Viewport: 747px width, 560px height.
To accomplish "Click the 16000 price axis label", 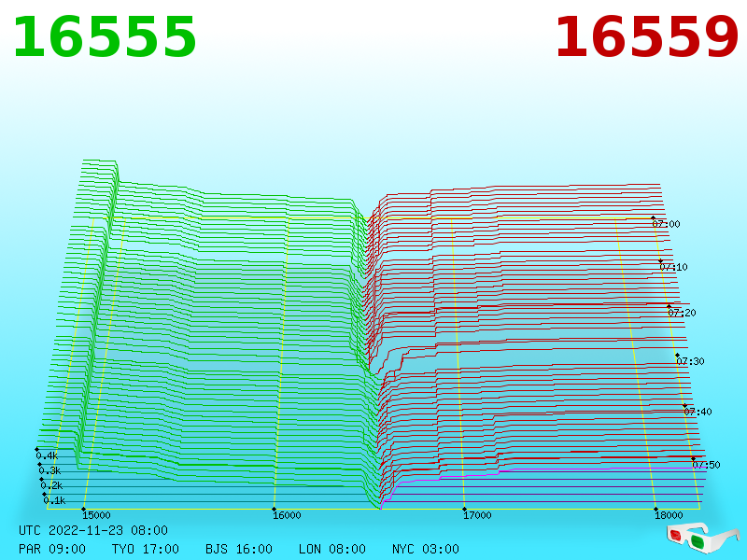I will click(287, 515).
